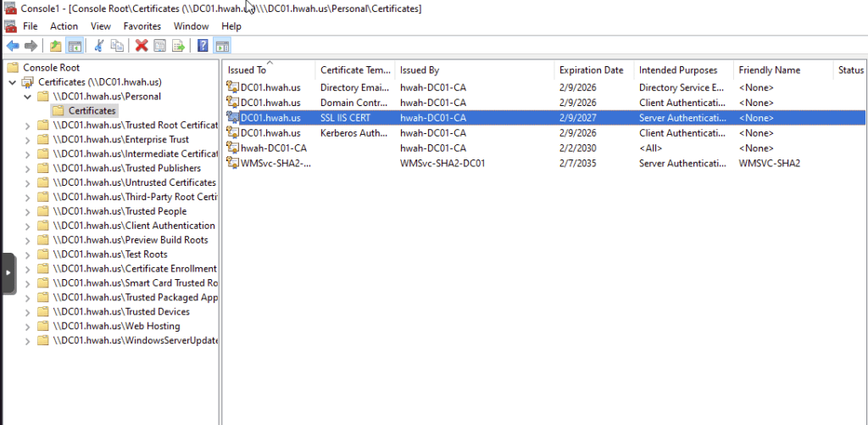868x425 pixels.
Task: Click the red X Delete icon
Action: point(142,46)
